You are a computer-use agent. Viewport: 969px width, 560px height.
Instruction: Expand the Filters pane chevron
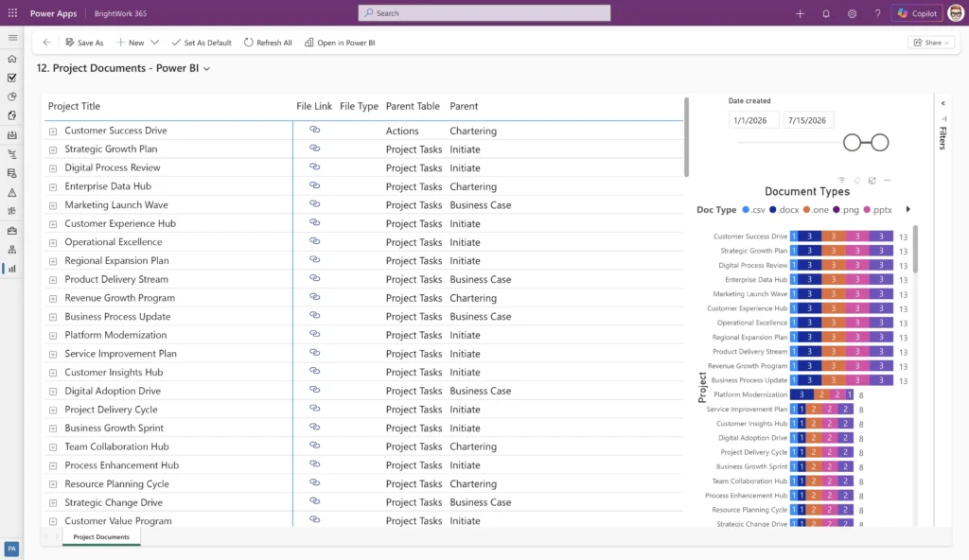pos(943,103)
